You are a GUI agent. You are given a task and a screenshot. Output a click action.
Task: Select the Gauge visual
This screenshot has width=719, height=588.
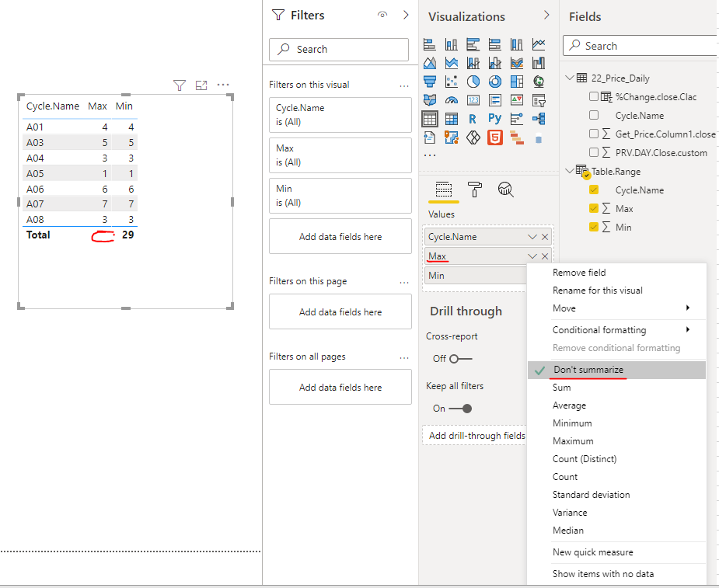click(451, 100)
